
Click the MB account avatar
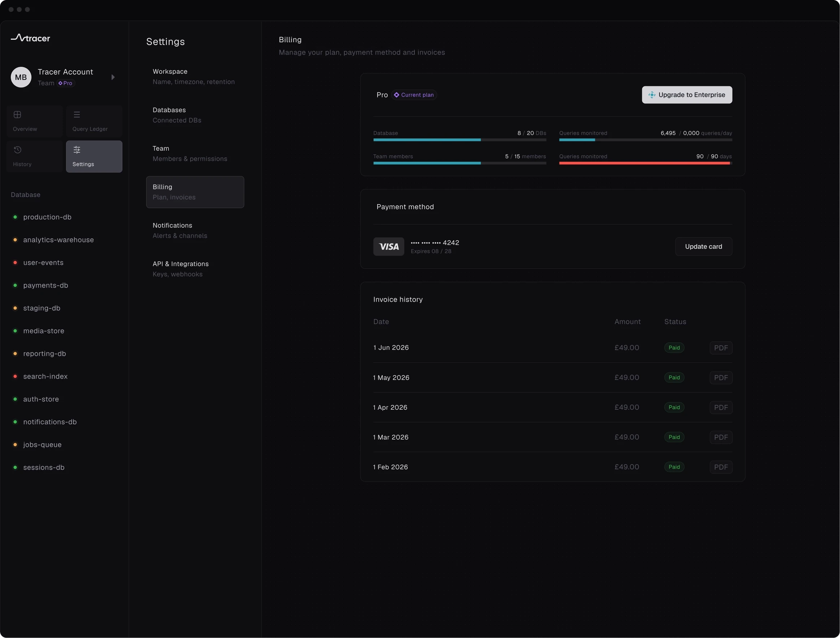point(21,78)
